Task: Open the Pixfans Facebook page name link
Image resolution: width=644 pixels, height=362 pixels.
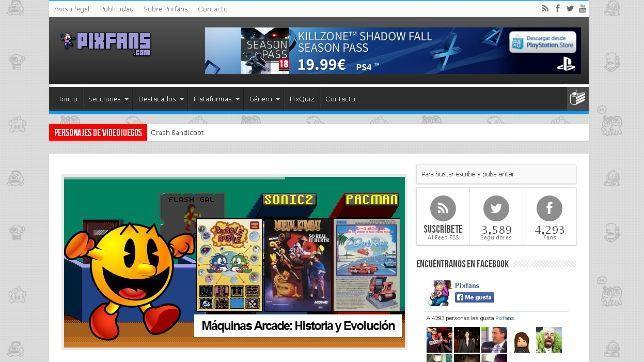Action: (x=467, y=285)
